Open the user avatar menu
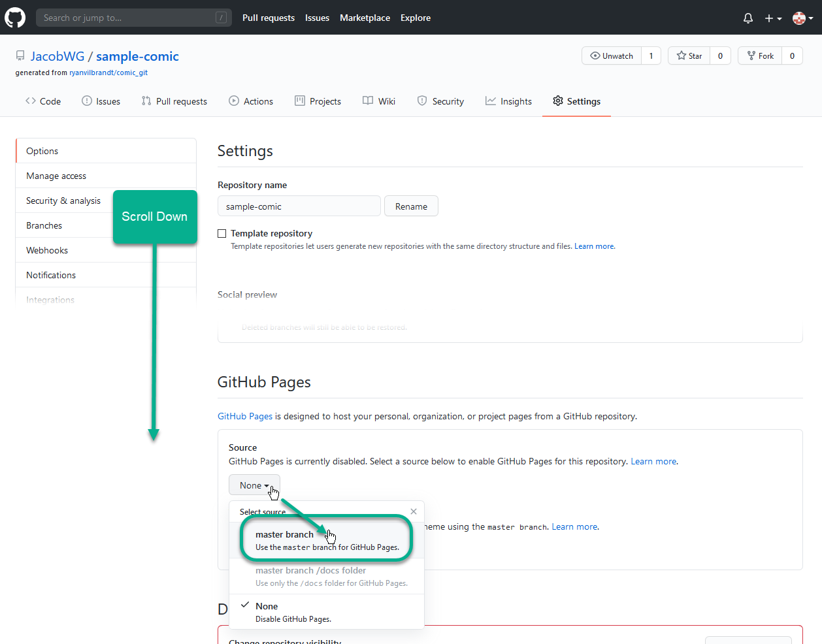 (803, 18)
